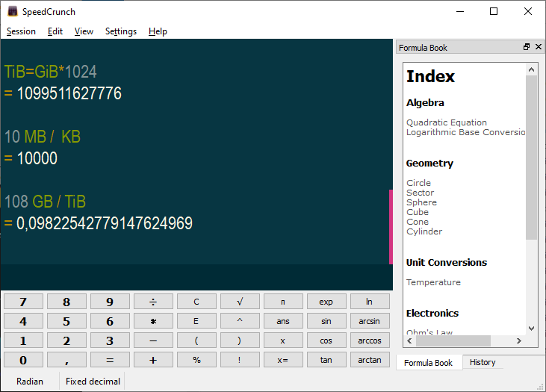The image size is (546, 392).
Task: Click the arctan function key
Action: (x=370, y=360)
